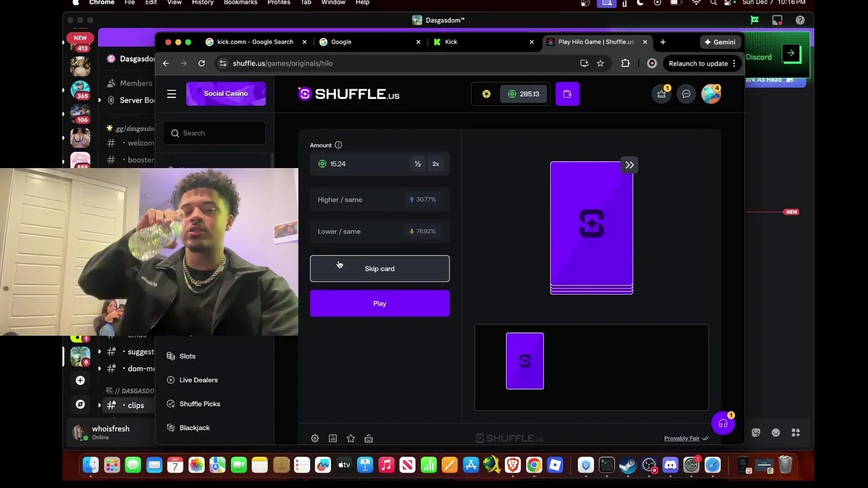Select the 285.13 balance display
Screen dimensions: 868x488
tap(523, 94)
